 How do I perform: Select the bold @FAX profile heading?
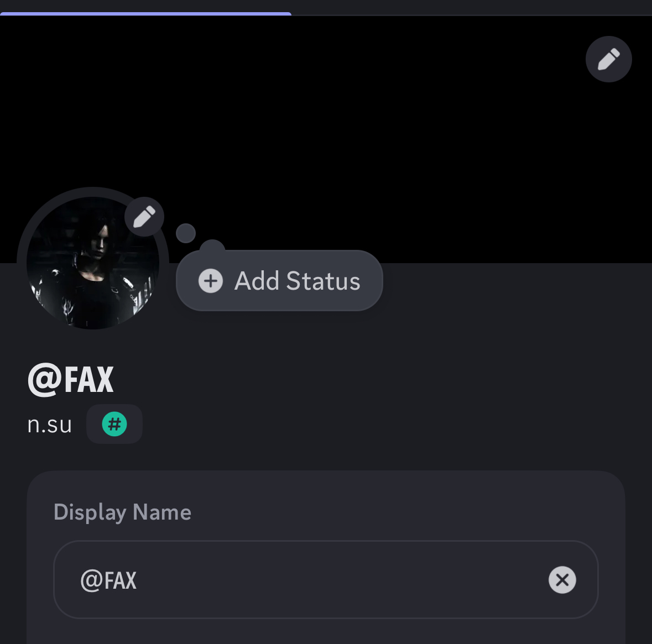pos(71,380)
